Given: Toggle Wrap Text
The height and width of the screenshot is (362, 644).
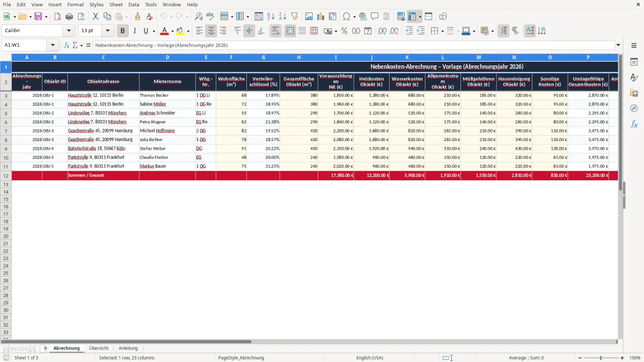Looking at the screenshot, I should [x=276, y=31].
